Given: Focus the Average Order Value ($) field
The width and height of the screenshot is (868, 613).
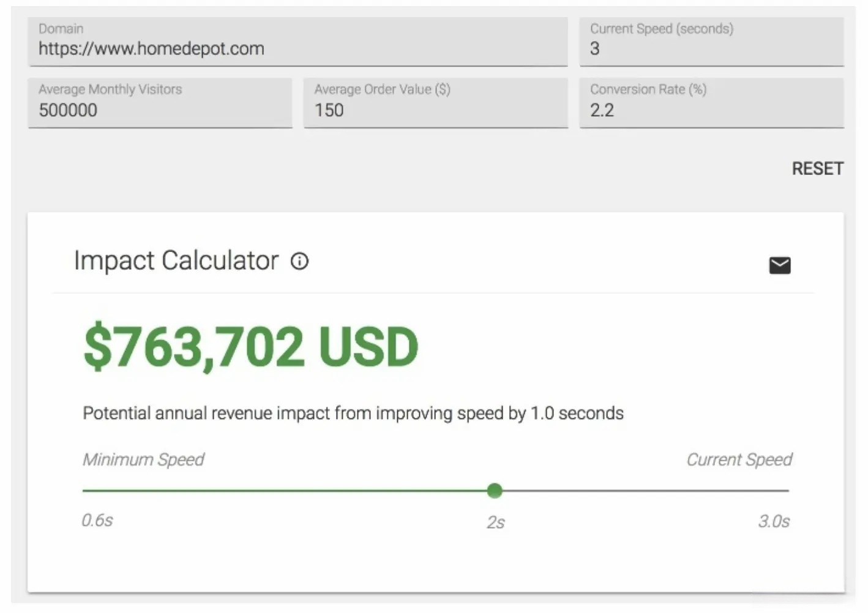Looking at the screenshot, I should (435, 110).
